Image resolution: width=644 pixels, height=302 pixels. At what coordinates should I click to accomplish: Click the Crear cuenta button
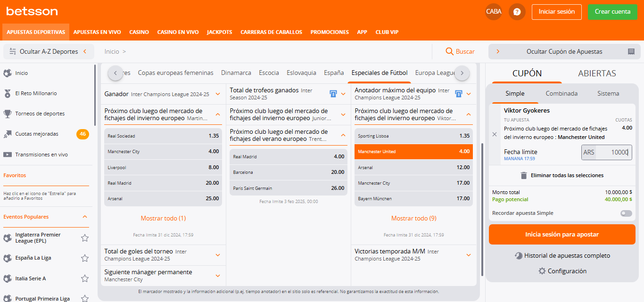(612, 12)
